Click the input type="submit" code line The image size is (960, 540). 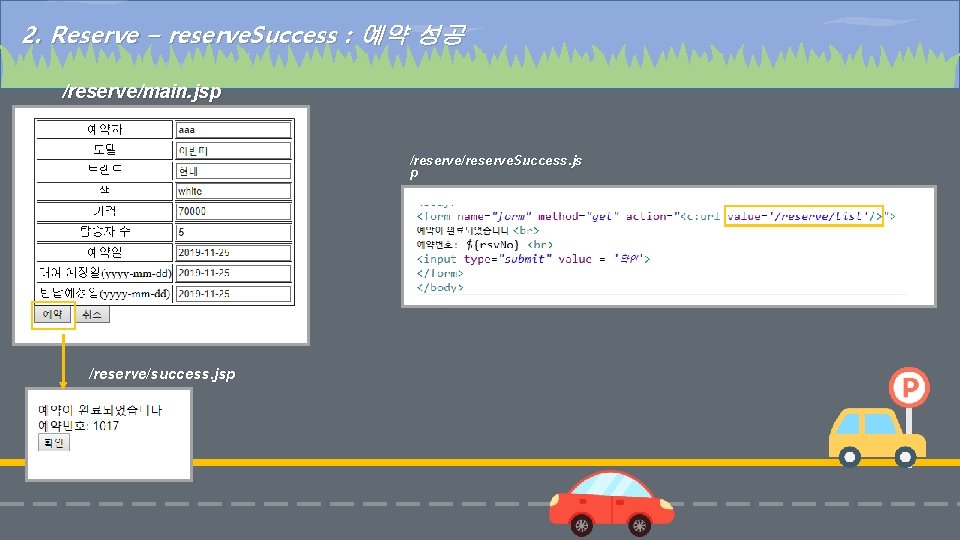[x=533, y=259]
